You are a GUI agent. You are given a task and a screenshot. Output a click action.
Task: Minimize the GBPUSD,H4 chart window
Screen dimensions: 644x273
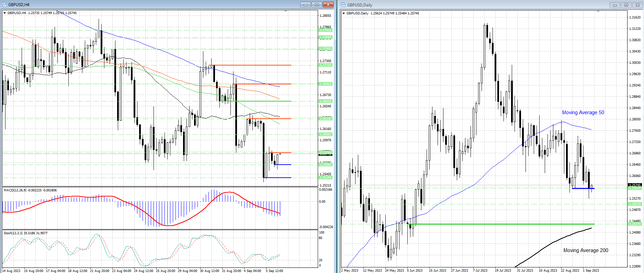click(305, 4)
